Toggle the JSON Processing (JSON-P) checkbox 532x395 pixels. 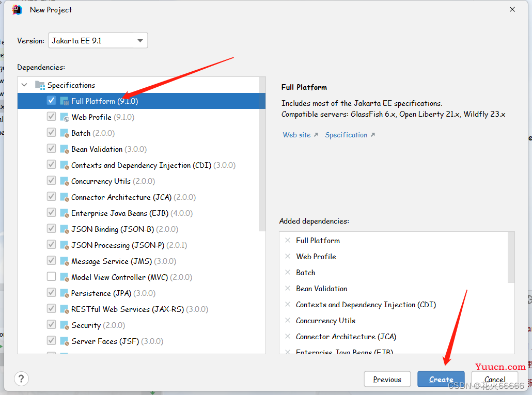pos(51,244)
